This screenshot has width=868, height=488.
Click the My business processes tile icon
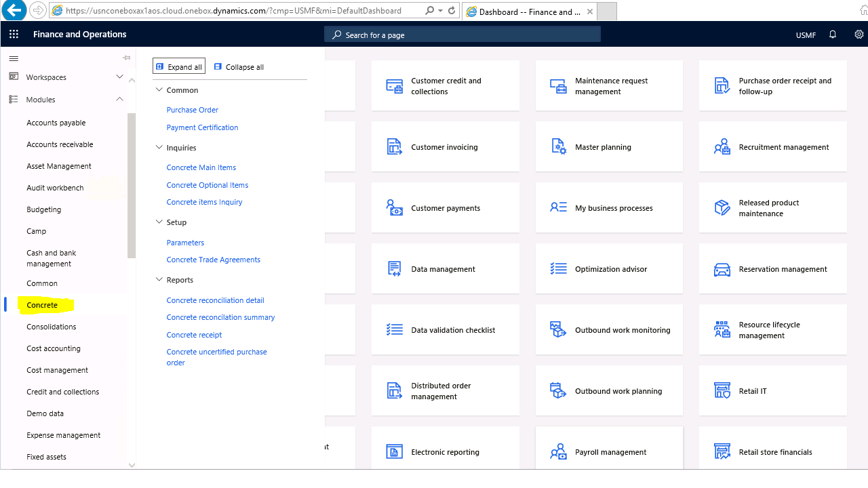coord(558,207)
